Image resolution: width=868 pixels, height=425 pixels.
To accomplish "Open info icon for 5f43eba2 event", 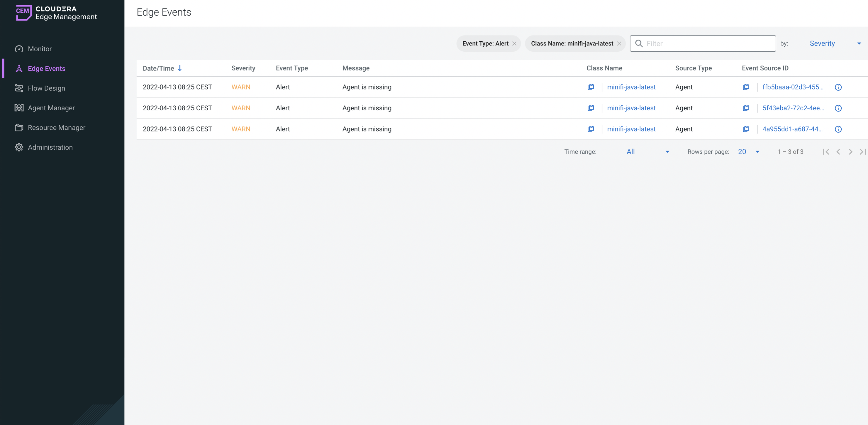I will click(x=838, y=108).
